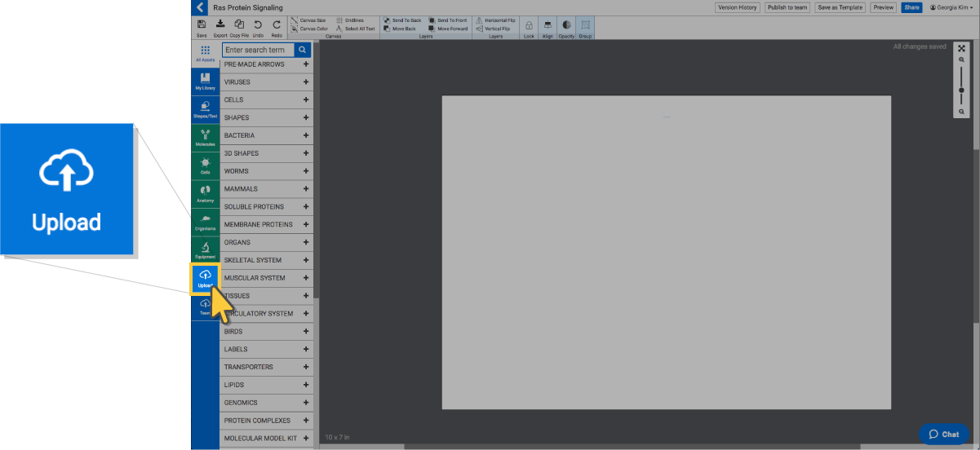Click the blue Share button

pos(911,7)
